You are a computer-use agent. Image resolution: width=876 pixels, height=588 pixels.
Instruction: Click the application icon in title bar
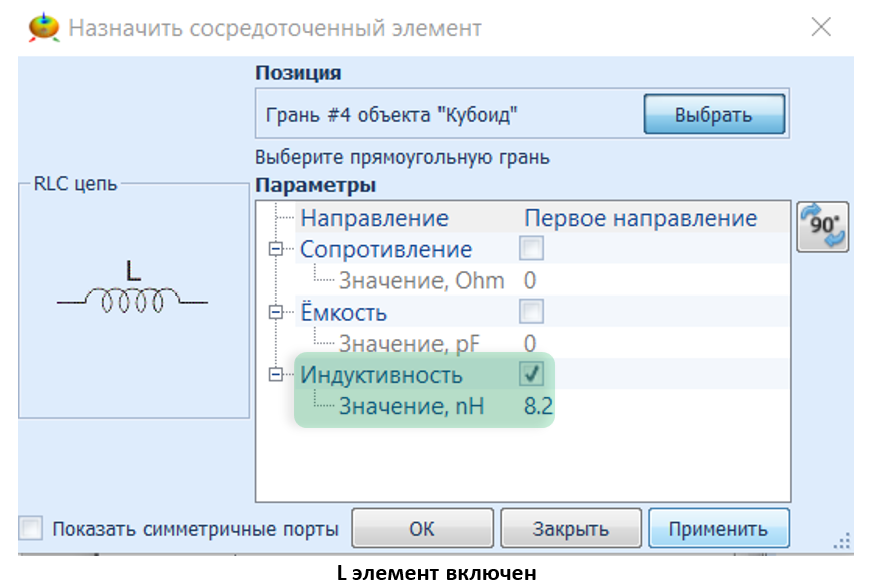43,27
